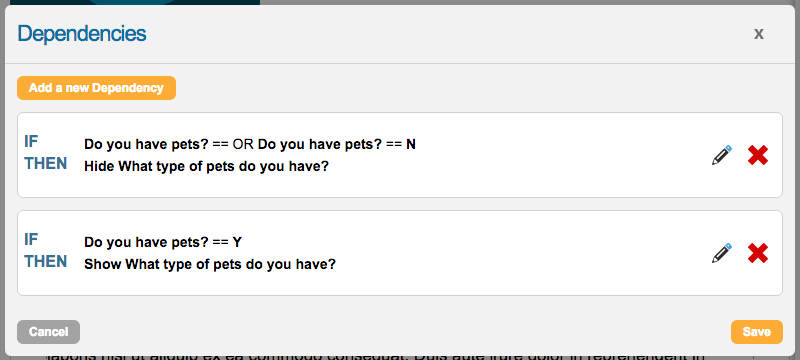Click the Dependencies dialog title
Viewport: 800px width, 360px height.
click(82, 34)
